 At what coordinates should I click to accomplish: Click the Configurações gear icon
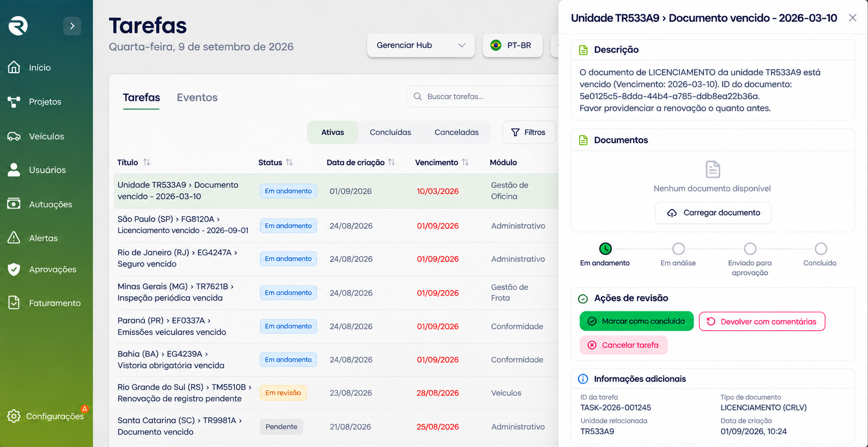coord(14,416)
